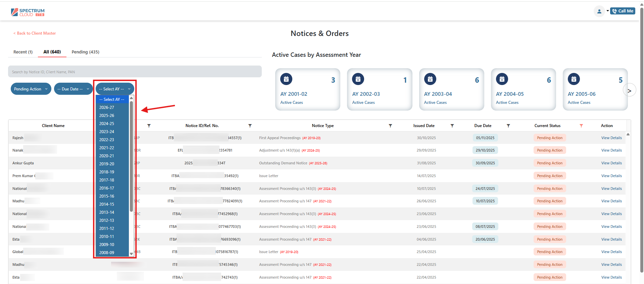The width and height of the screenshot is (644, 284).
Task: Go back to Client Master
Action: tap(35, 33)
